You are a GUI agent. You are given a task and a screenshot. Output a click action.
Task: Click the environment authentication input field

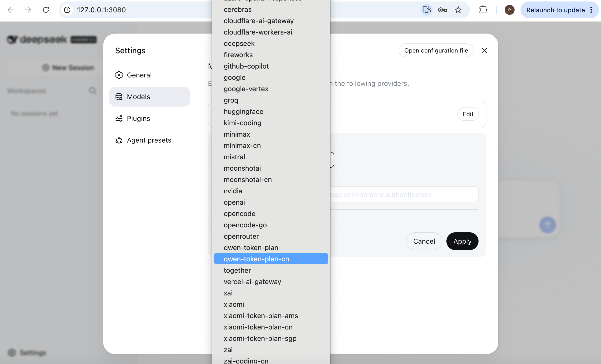404,195
